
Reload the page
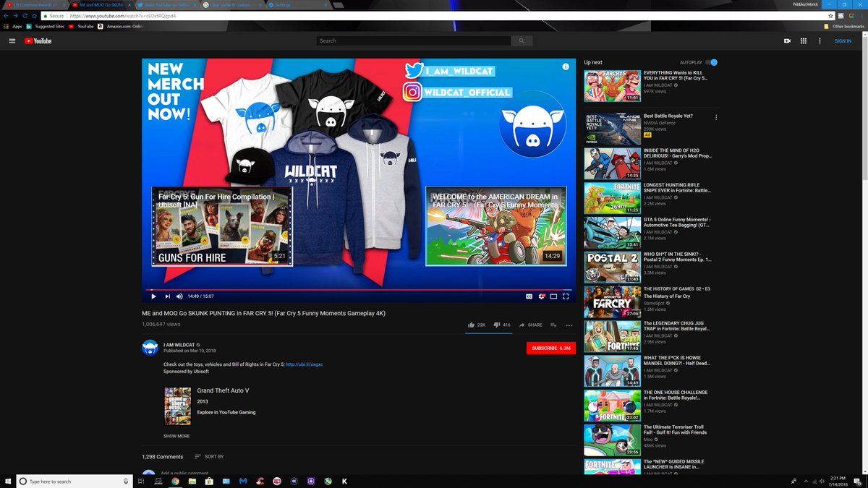point(25,15)
